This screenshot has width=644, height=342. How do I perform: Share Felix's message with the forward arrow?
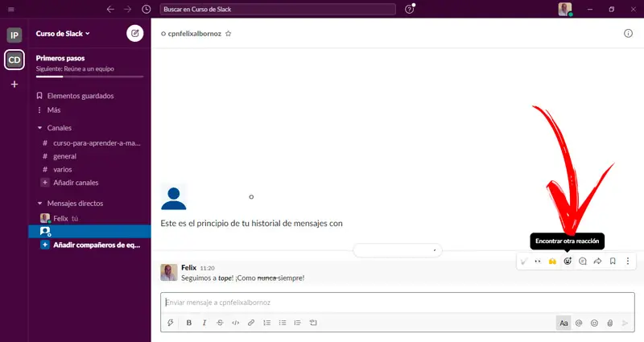(597, 261)
